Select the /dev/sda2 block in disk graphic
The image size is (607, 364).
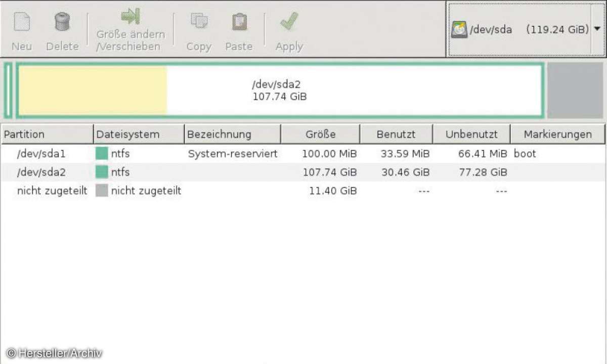coord(280,89)
